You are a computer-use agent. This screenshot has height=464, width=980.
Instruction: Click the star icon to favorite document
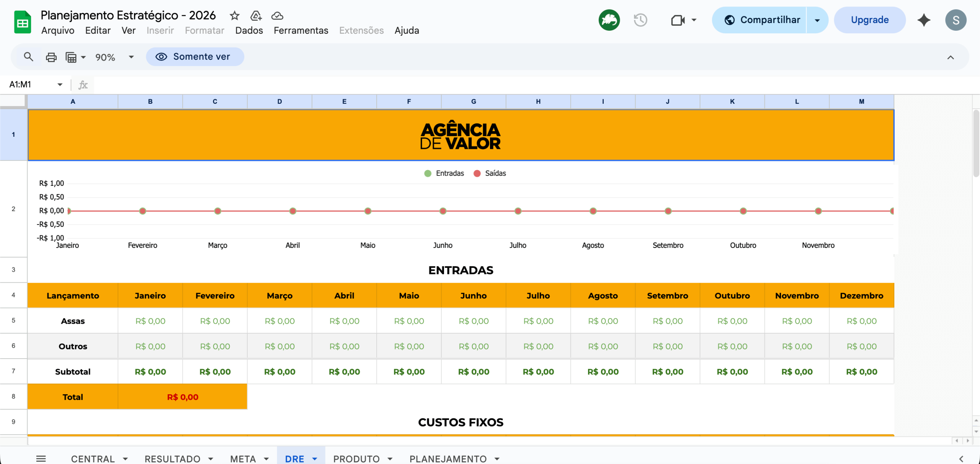tap(234, 16)
